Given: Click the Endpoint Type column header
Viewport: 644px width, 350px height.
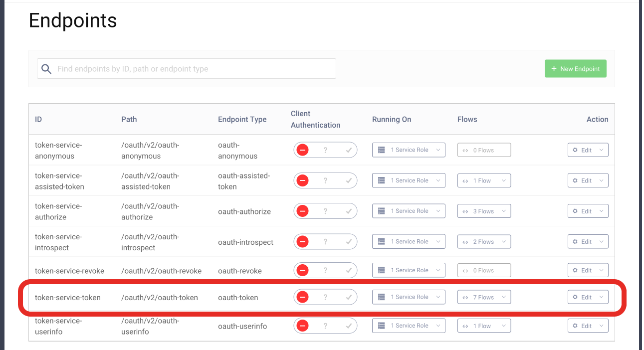Looking at the screenshot, I should click(242, 119).
